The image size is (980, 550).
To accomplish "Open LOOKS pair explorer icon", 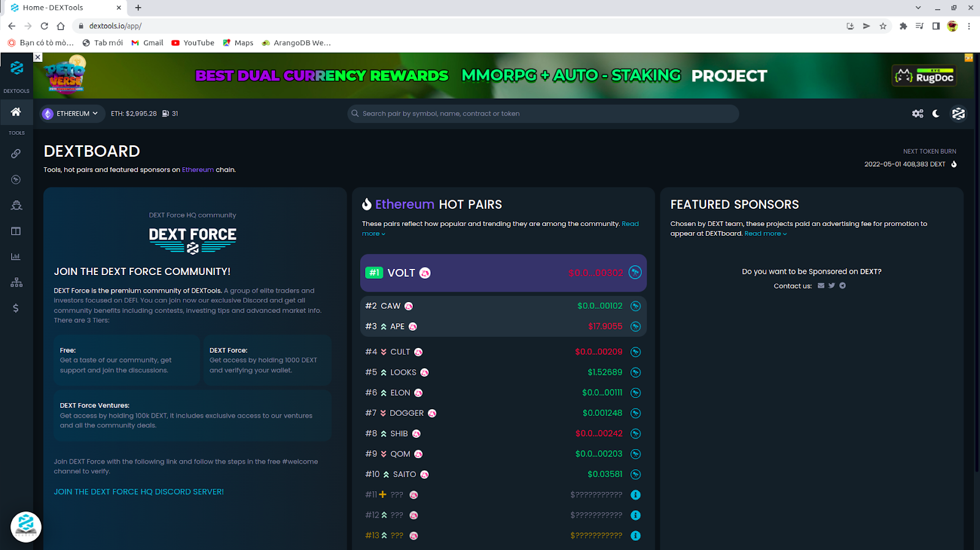I will tap(636, 372).
